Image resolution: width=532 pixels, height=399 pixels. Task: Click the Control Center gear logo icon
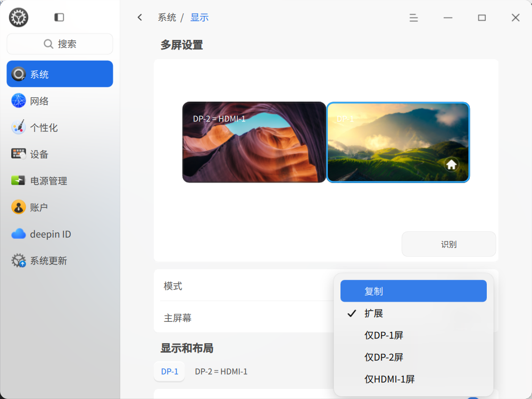19,18
